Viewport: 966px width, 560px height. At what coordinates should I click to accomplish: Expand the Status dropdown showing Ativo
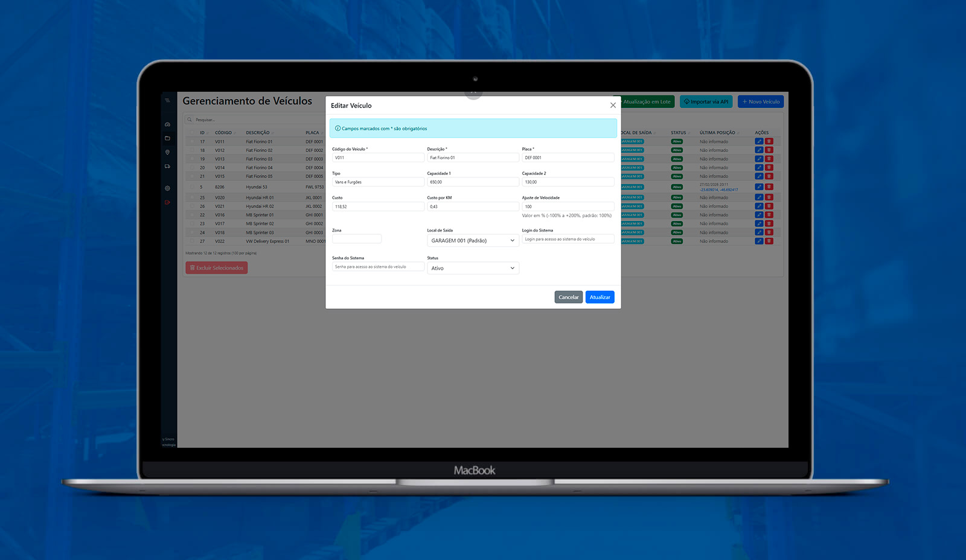pos(473,269)
